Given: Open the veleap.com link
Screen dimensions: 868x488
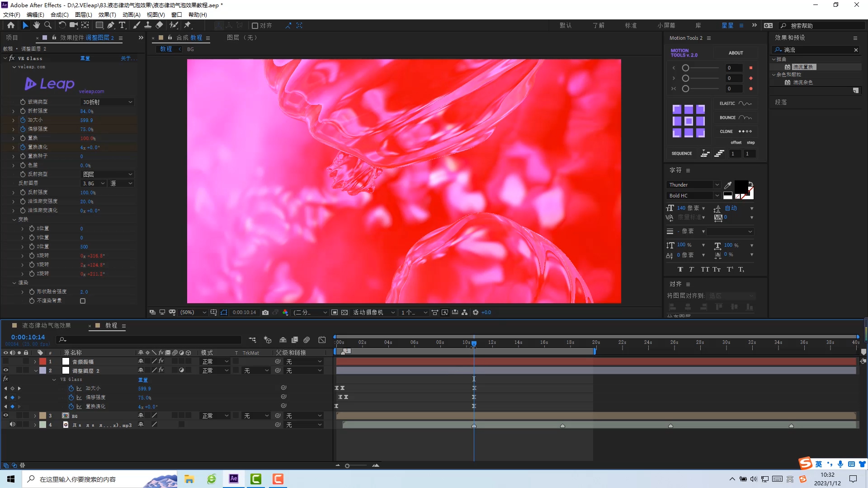Looking at the screenshot, I should pos(91,91).
